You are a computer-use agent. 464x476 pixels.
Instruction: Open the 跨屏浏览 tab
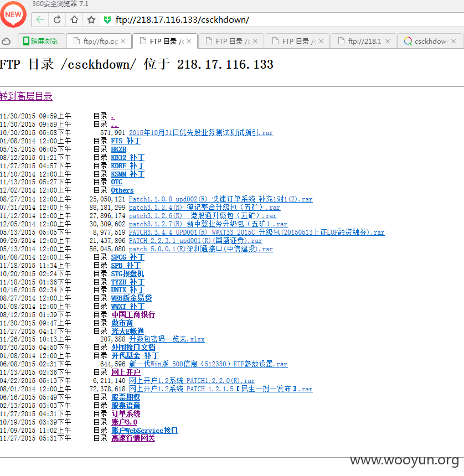[42, 42]
